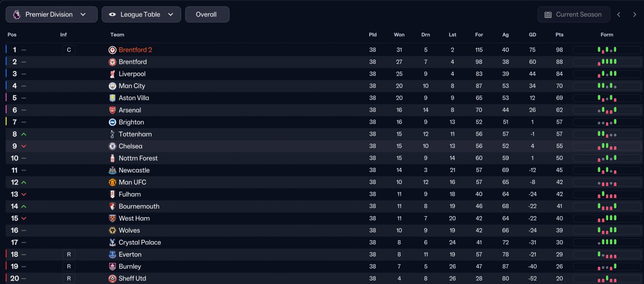
Task: Click the Premier League logo icon
Action: point(17,15)
